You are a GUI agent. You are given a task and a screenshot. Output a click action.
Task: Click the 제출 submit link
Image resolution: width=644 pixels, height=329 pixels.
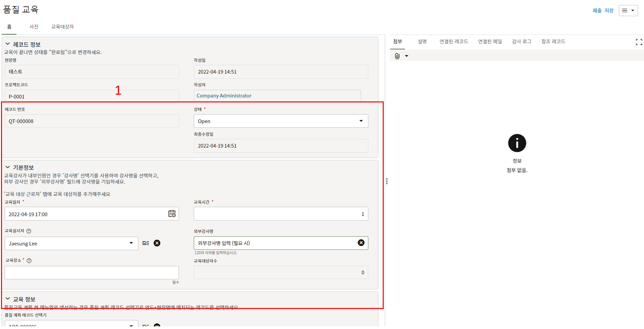[x=597, y=10]
